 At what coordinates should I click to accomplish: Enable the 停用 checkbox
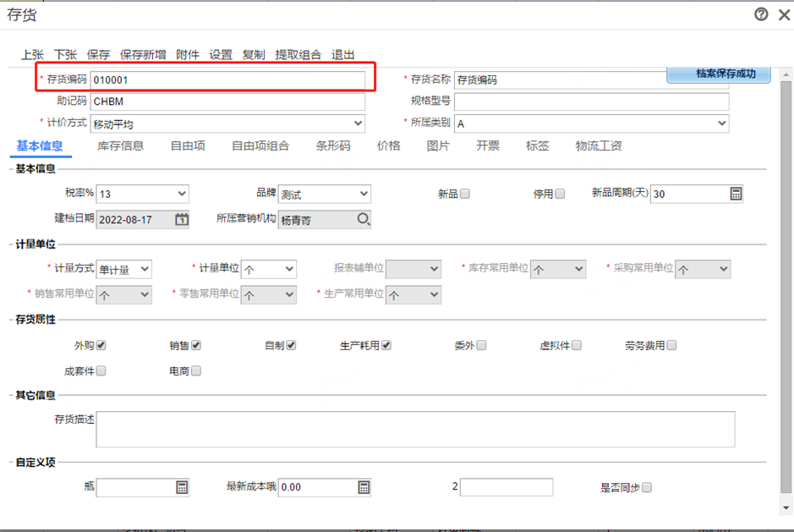560,194
